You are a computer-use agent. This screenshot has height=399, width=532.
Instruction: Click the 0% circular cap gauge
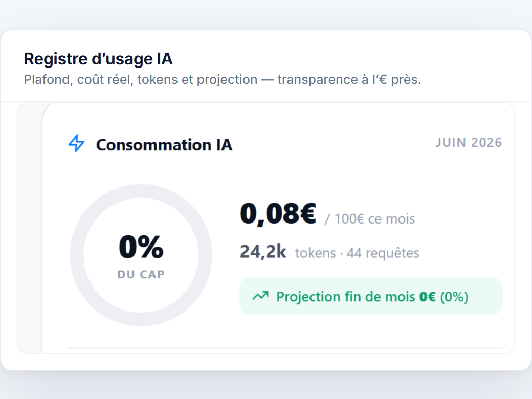coord(141,255)
